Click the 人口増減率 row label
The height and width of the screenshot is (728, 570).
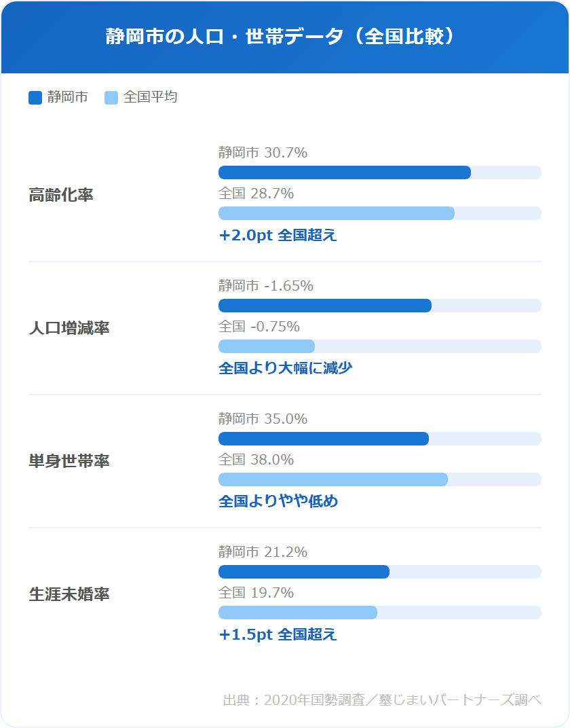tap(69, 329)
